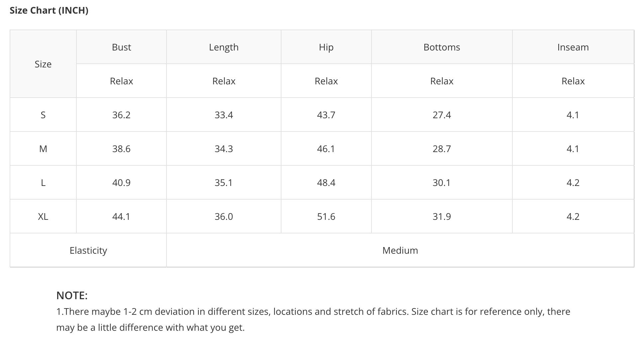
Task: Select the Hip column header
Action: [x=326, y=47]
